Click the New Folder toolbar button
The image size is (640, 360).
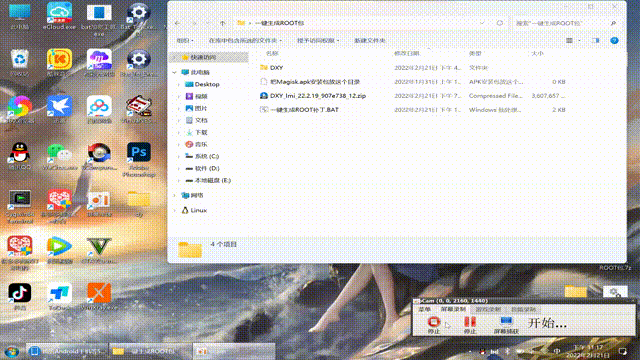point(370,40)
